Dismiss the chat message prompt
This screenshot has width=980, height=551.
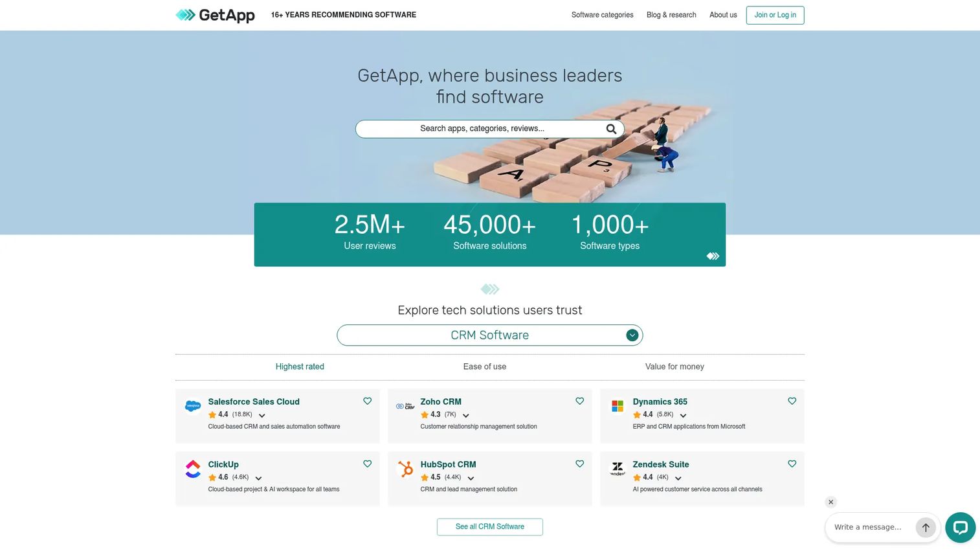[x=831, y=502]
